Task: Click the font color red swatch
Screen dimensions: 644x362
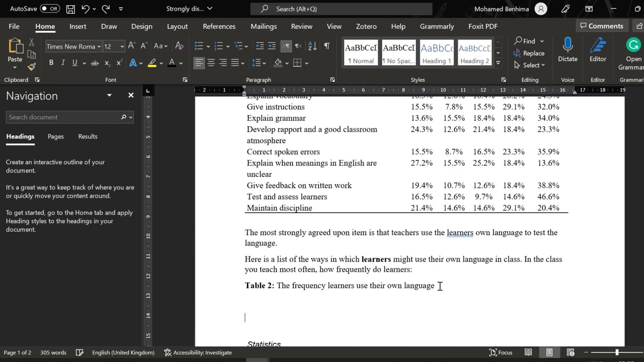Action: pos(172,63)
